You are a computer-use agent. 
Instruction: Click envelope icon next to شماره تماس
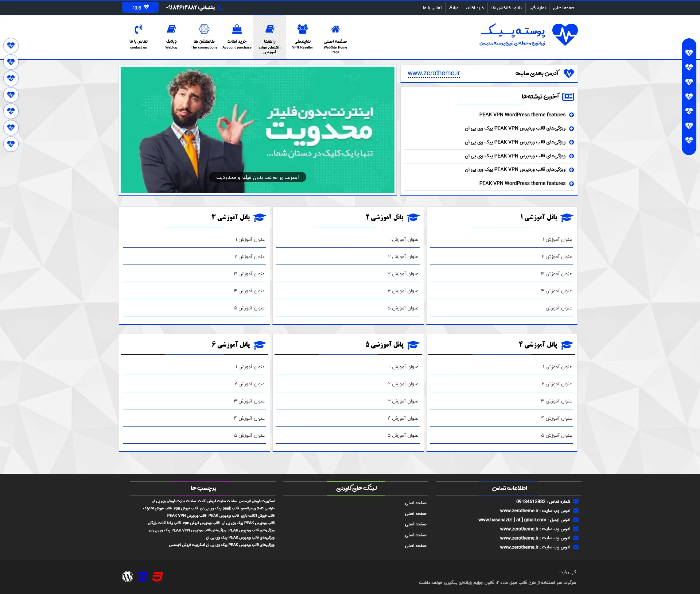[x=576, y=501]
